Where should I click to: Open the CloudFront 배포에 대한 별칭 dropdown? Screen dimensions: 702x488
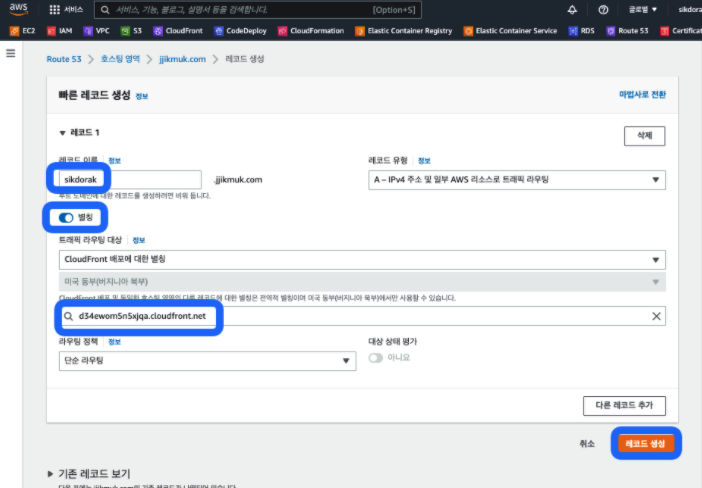click(x=362, y=260)
